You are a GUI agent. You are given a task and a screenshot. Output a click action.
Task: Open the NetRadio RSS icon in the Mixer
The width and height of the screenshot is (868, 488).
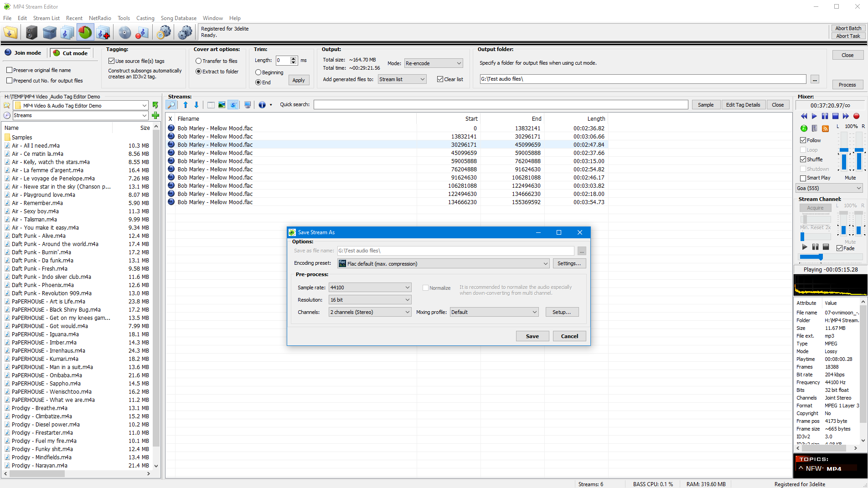825,128
